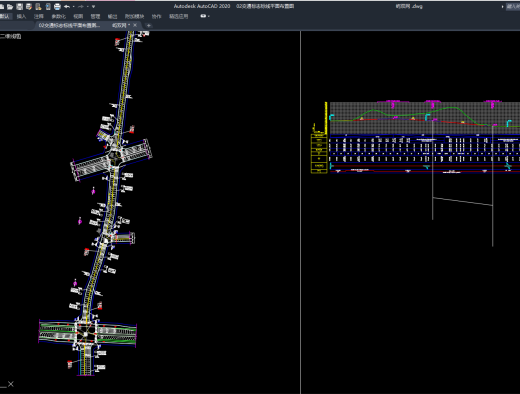This screenshot has width=520, height=394.
Task: Click the UCS origin icon in the left viewport
Action: tap(7, 385)
